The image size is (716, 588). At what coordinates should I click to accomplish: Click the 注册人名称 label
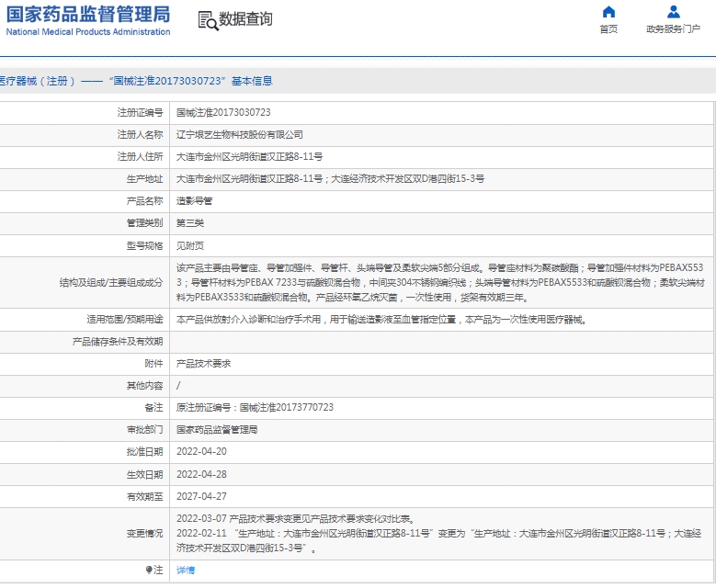[x=141, y=135]
